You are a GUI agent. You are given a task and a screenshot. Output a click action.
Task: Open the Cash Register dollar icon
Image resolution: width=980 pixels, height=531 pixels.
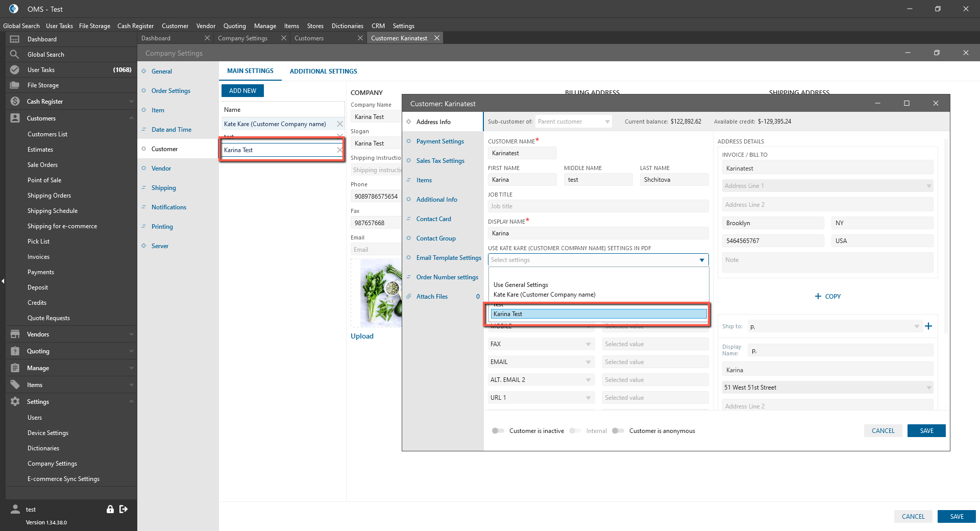tap(15, 102)
